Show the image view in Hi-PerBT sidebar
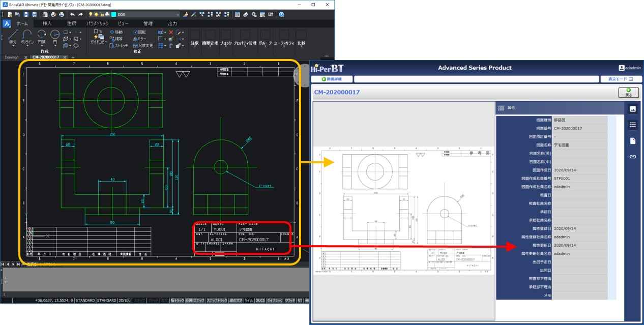This screenshot has width=644, height=325. click(633, 109)
